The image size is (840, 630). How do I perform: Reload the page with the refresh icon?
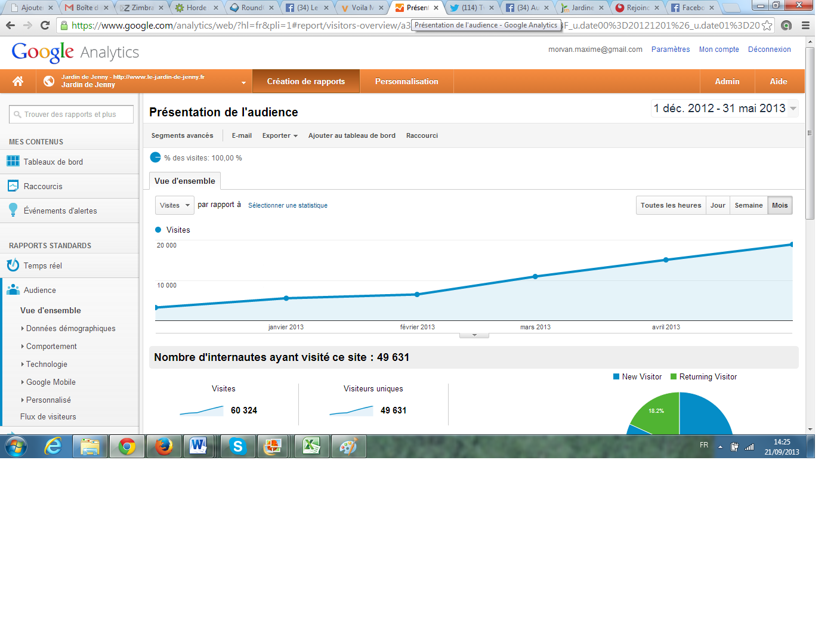pyautogui.click(x=45, y=26)
